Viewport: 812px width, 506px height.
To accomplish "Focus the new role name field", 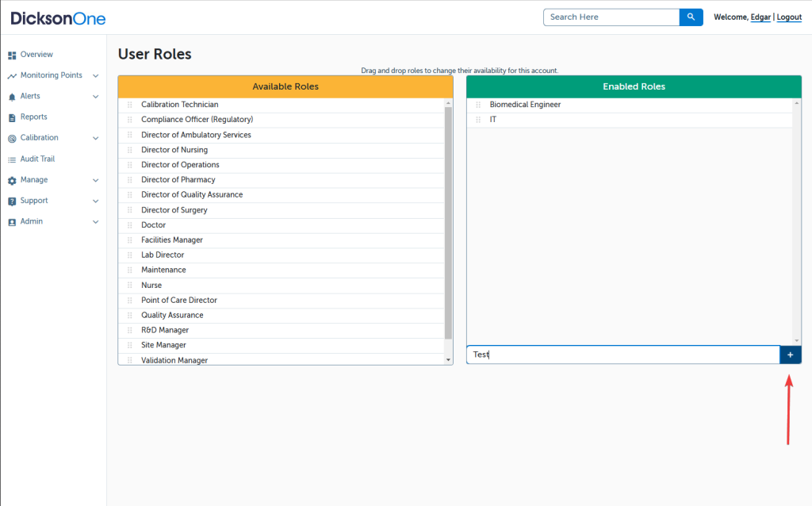I will click(622, 355).
